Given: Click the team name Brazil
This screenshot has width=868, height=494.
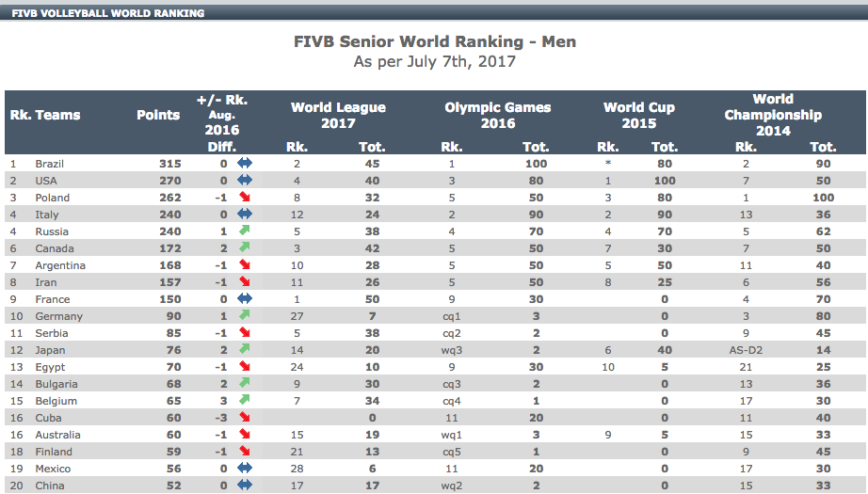Looking at the screenshot, I should [x=49, y=164].
